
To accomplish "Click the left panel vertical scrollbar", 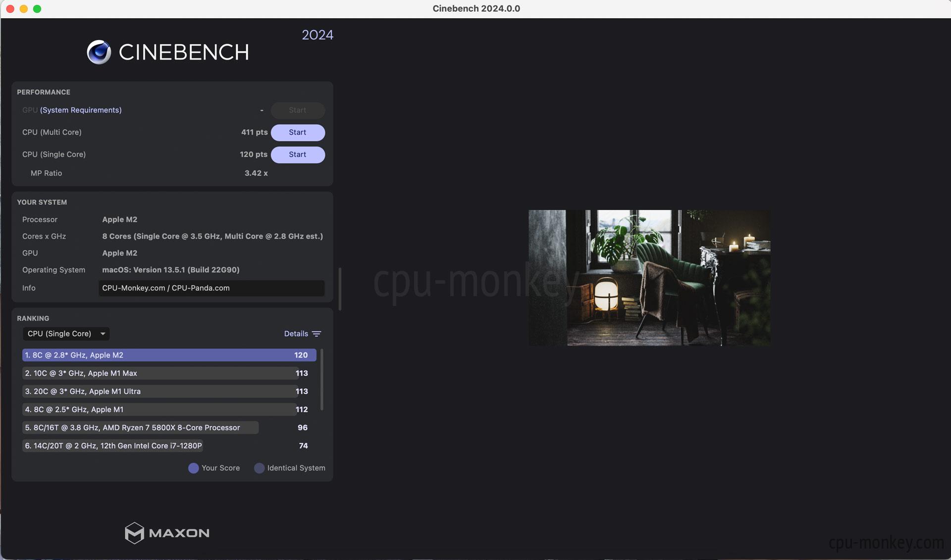I will coord(340,289).
